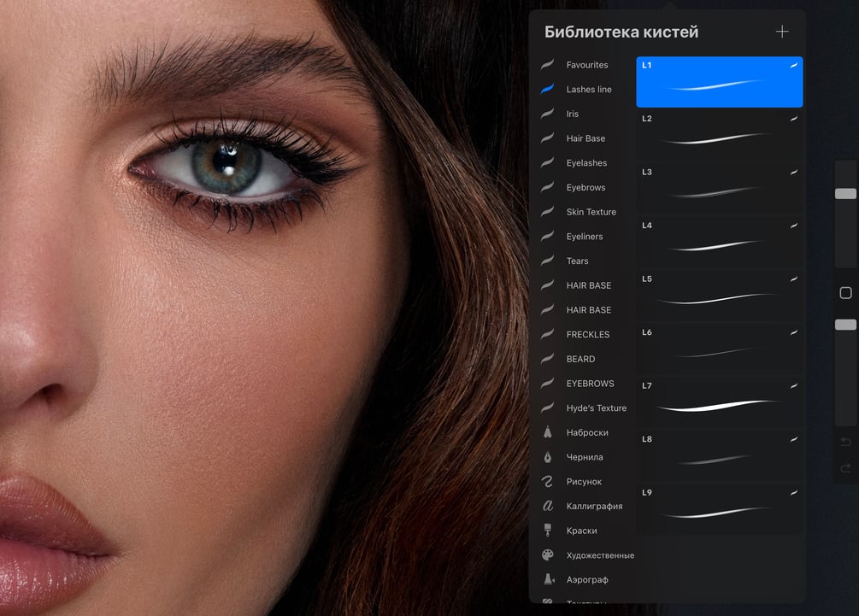Select BEARD set label
859x616 pixels.
(580, 359)
